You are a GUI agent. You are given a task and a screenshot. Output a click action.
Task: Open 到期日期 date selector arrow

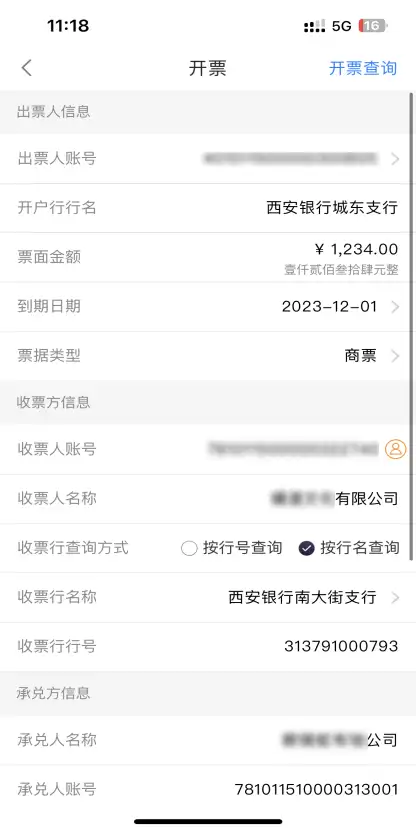(395, 307)
